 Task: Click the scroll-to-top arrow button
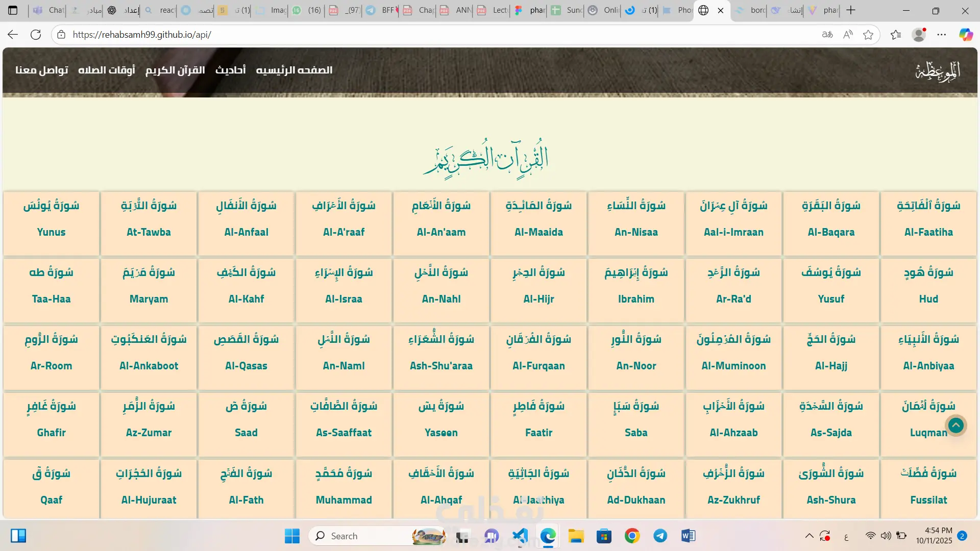pyautogui.click(x=955, y=425)
